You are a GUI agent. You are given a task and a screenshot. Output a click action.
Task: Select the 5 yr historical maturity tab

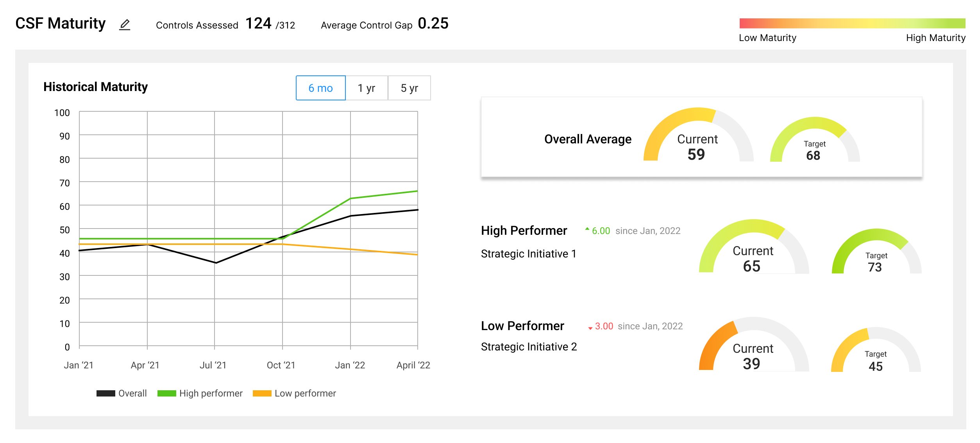click(x=409, y=88)
